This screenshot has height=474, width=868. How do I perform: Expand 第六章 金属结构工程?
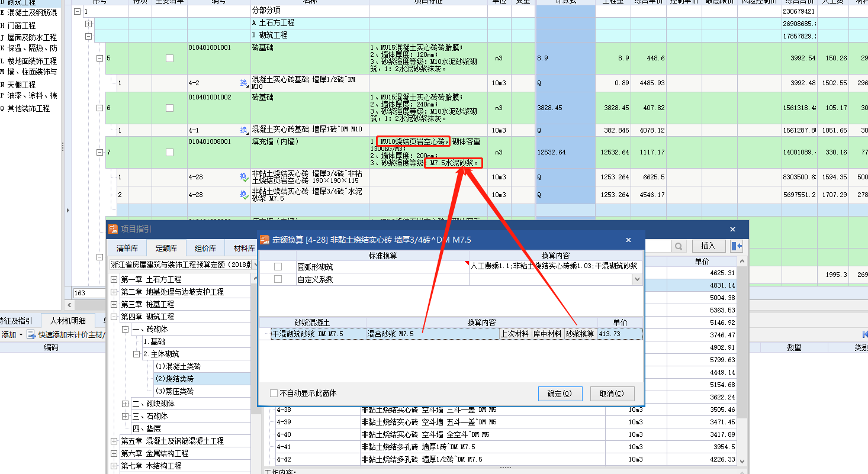[114, 453]
